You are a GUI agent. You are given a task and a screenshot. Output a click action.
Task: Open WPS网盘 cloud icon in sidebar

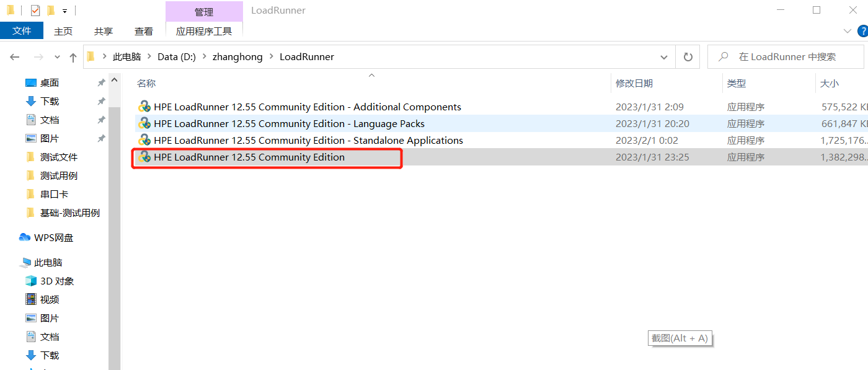pos(25,237)
